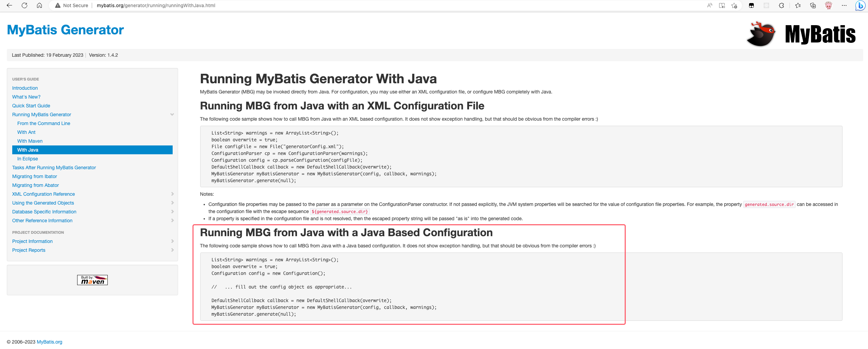This screenshot has width=868, height=349.
Task: Click the Built by Maven badge
Action: [x=92, y=280]
